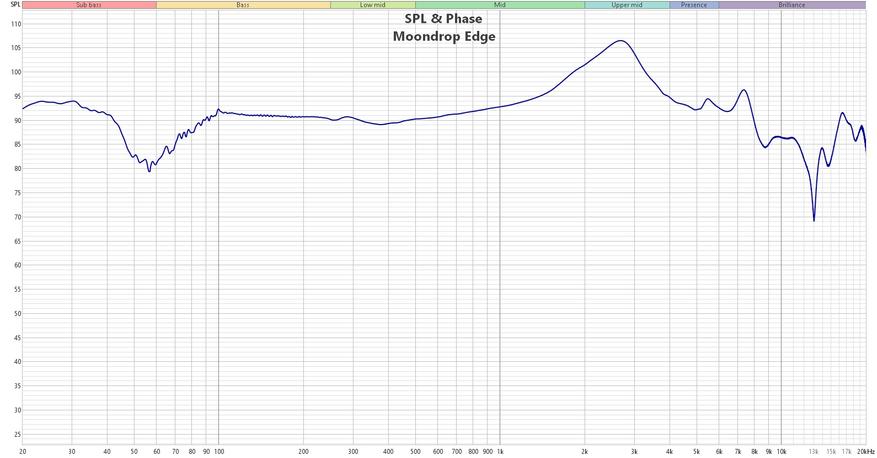Click the Mid frequency band label

click(500, 5)
